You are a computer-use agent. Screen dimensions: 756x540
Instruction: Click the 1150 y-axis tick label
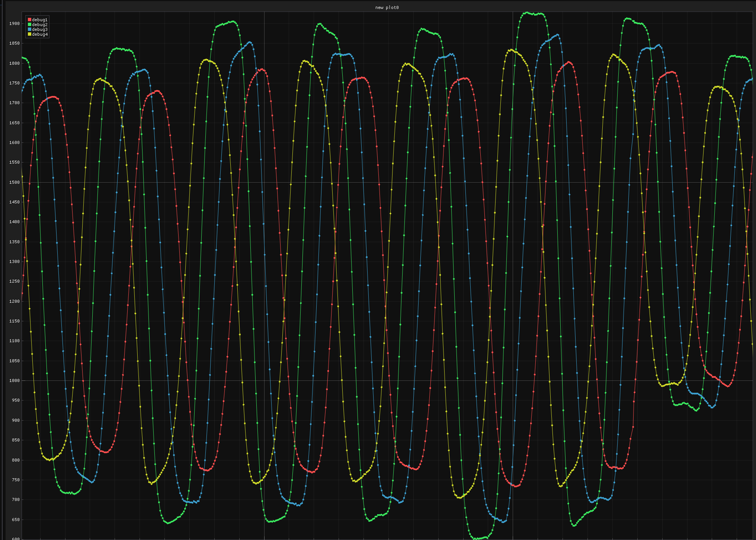click(15, 321)
